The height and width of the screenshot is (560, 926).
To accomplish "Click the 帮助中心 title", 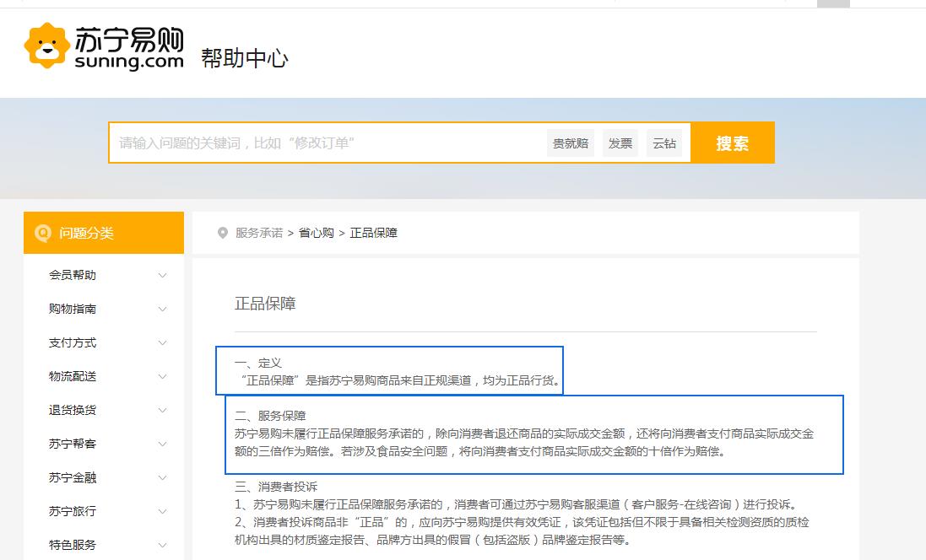I will pyautogui.click(x=245, y=58).
